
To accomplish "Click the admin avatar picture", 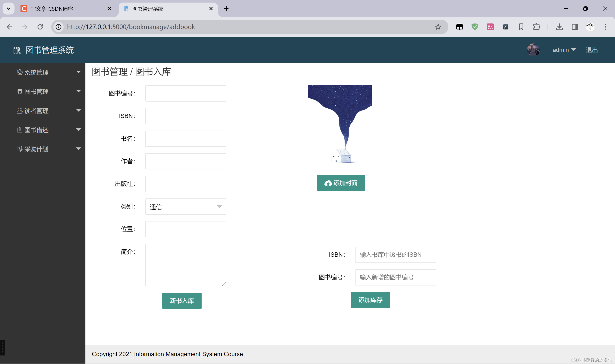I will pos(533,50).
